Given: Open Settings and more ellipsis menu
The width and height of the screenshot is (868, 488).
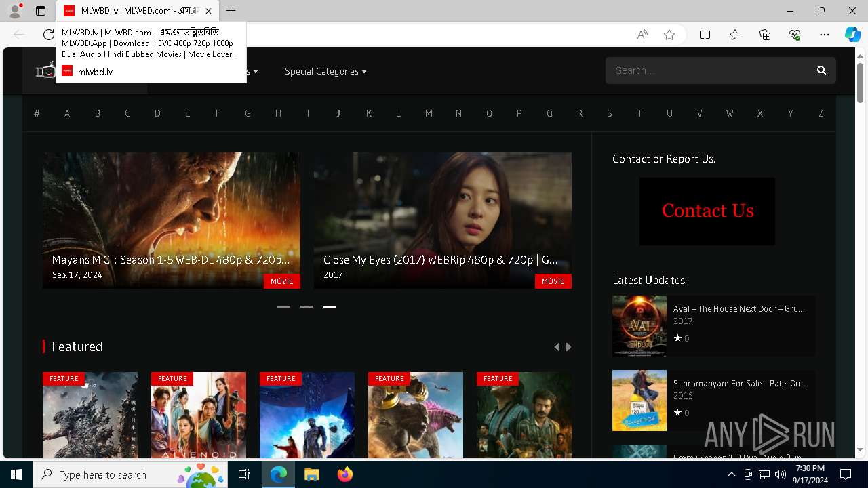Looking at the screenshot, I should pyautogui.click(x=825, y=35).
